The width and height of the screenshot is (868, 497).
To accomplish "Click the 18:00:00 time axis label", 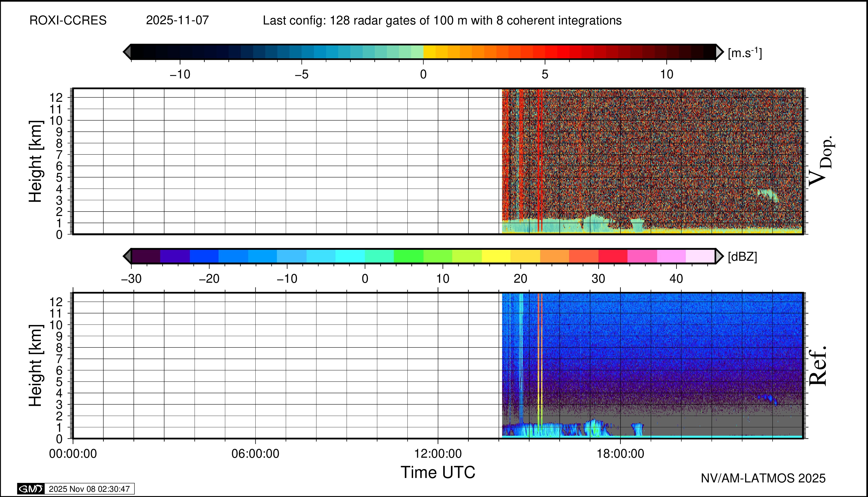I will [621, 454].
